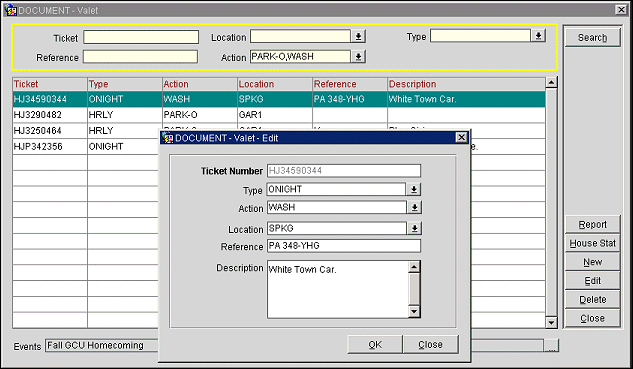Expand the Type dropdown in the edit dialog
Screen dimensions: 633x369
414,189
